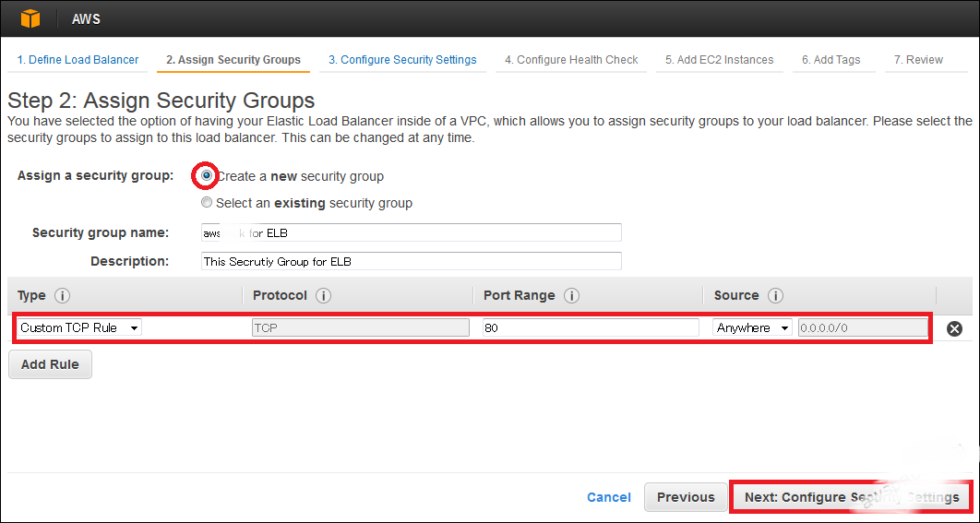Go to 1. Define Load Balancer tab
980x523 pixels.
78,60
